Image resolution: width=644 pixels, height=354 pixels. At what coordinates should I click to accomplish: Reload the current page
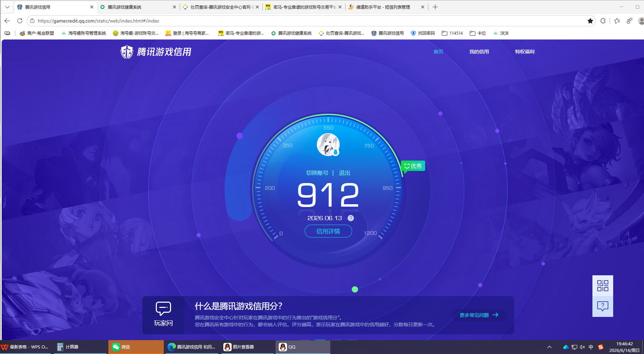[20, 21]
